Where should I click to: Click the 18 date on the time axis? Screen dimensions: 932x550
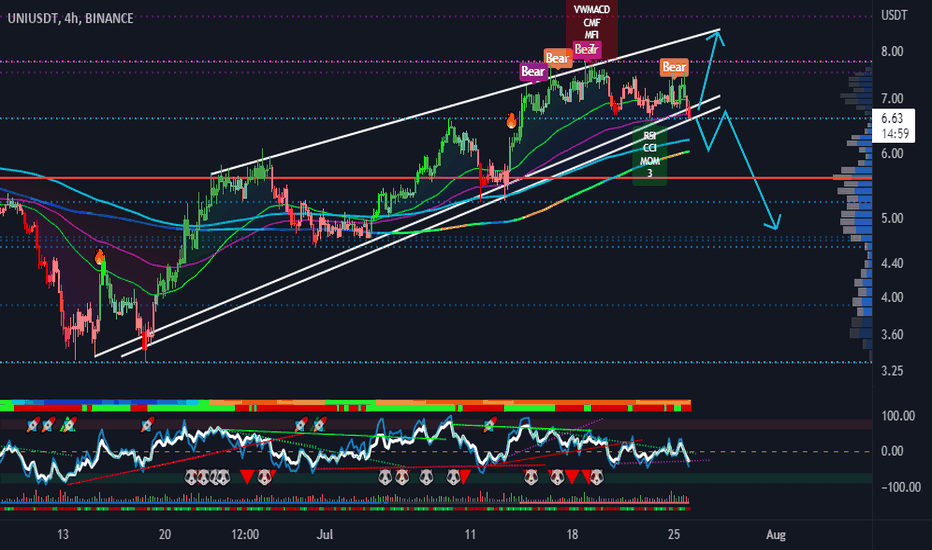tap(572, 534)
